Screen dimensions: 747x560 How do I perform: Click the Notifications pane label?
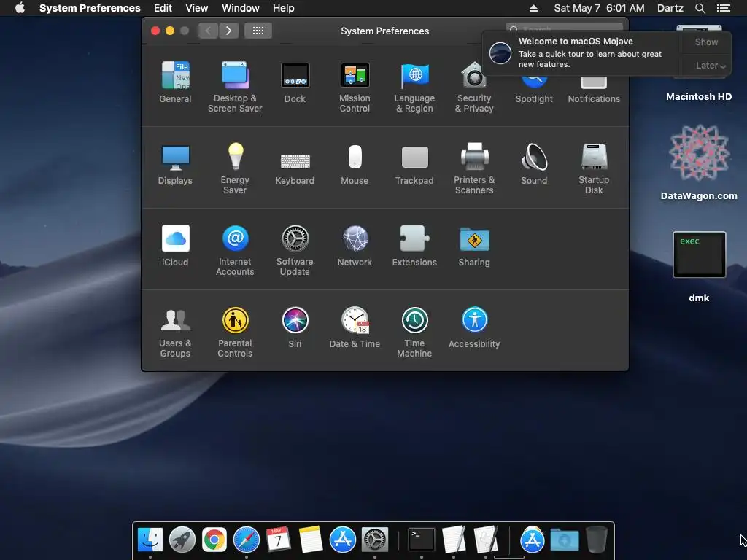594,99
